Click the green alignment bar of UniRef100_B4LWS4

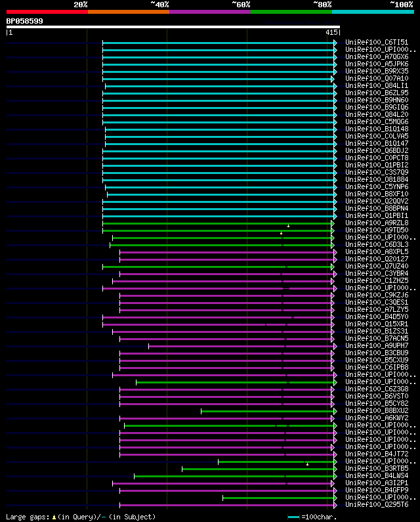(234, 477)
